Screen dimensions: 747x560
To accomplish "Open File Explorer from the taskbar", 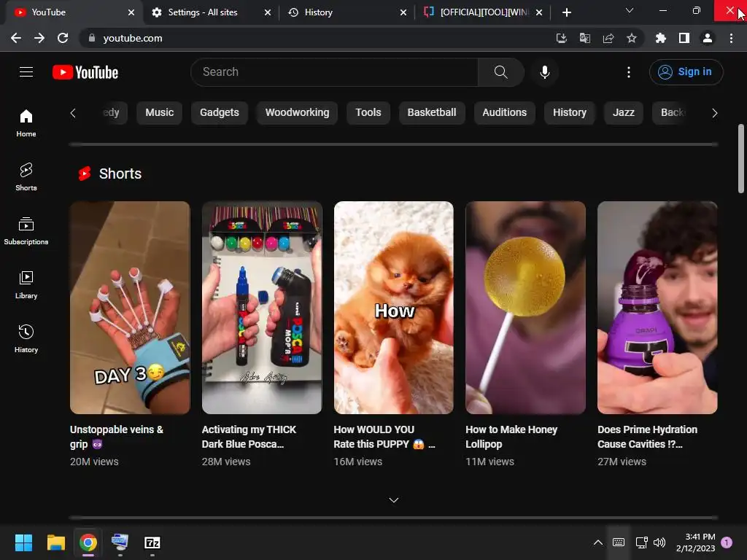I will [x=55, y=542].
